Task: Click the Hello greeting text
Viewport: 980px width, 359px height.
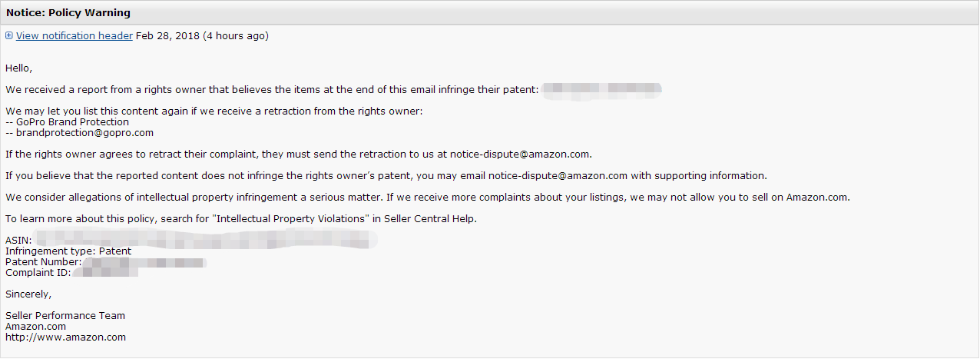Action: point(19,68)
